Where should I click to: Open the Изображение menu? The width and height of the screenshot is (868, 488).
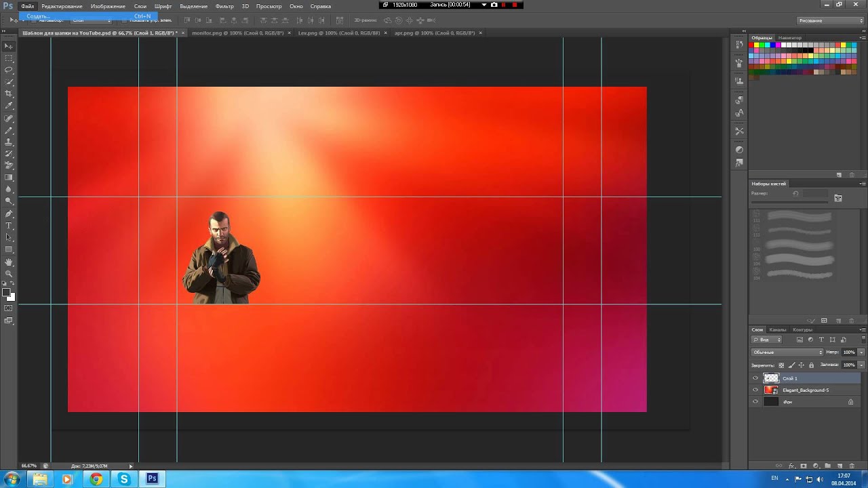pyautogui.click(x=108, y=6)
